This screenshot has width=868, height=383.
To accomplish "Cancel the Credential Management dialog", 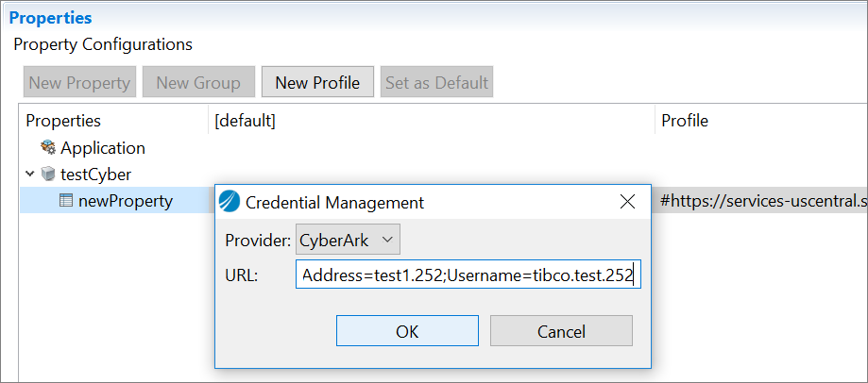I will click(561, 331).
